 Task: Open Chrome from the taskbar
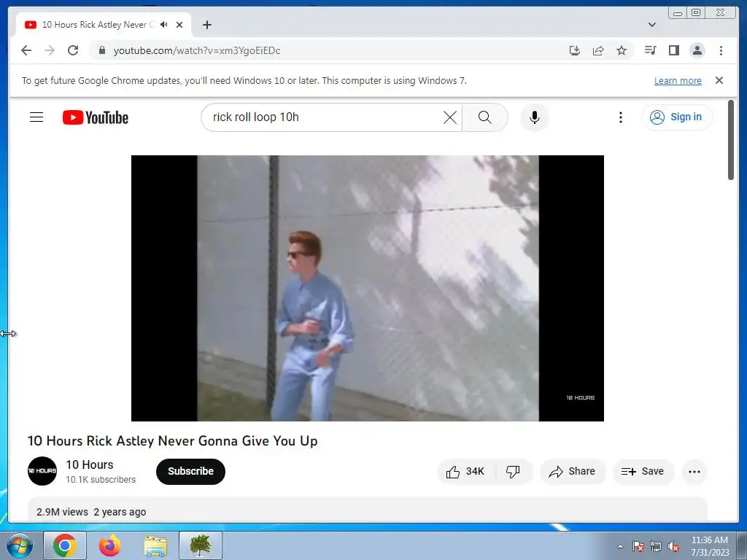[x=65, y=545]
